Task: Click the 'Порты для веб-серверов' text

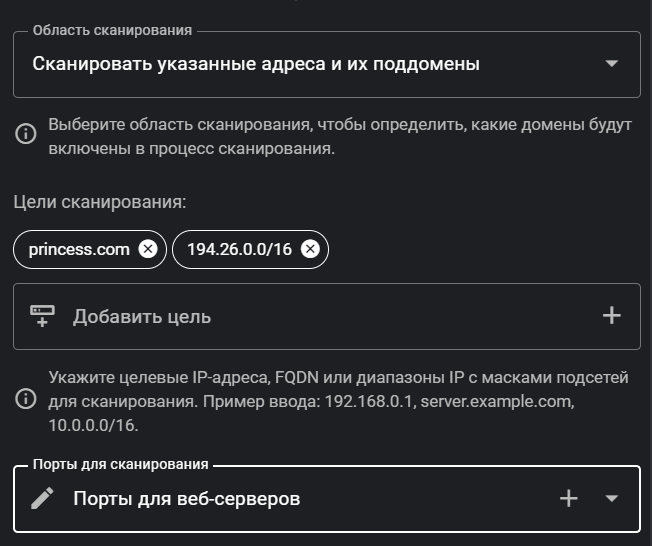Action: pos(187,498)
